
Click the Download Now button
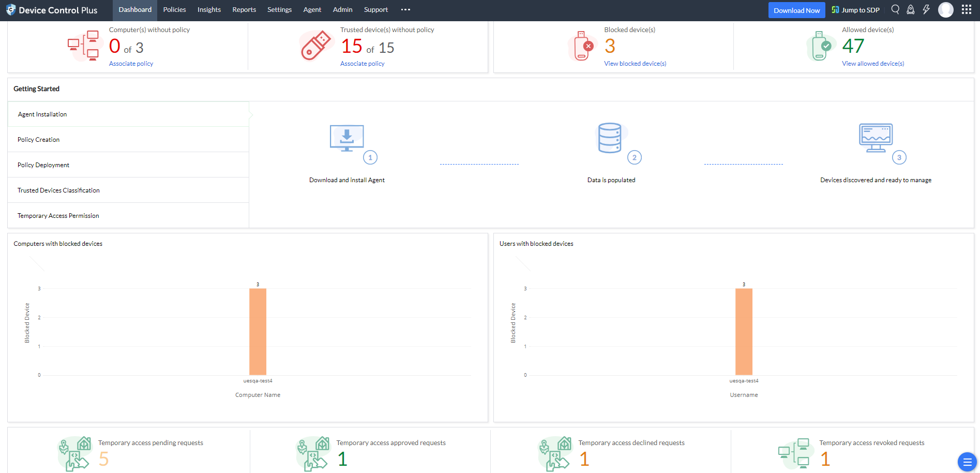(x=796, y=10)
